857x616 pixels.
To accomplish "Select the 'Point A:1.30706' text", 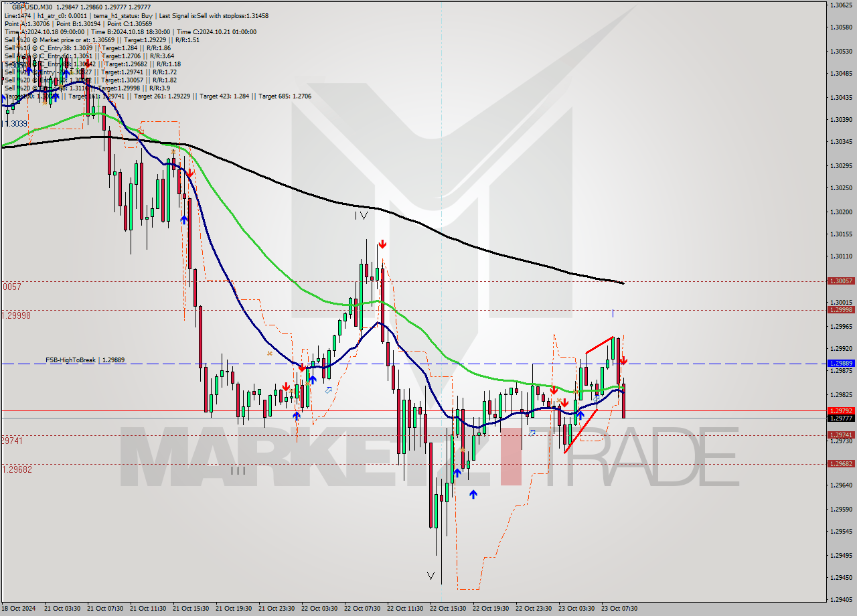I will point(25,23).
